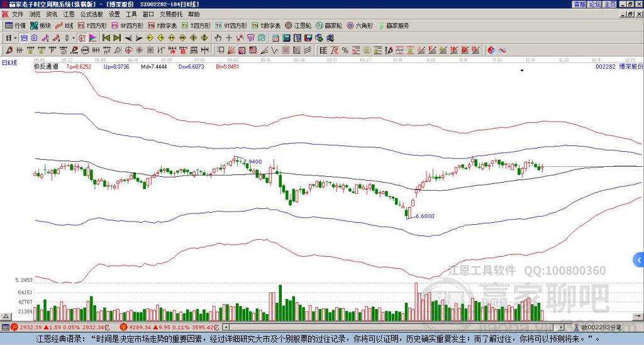Click the 主页 homepage link

pos(609,4)
